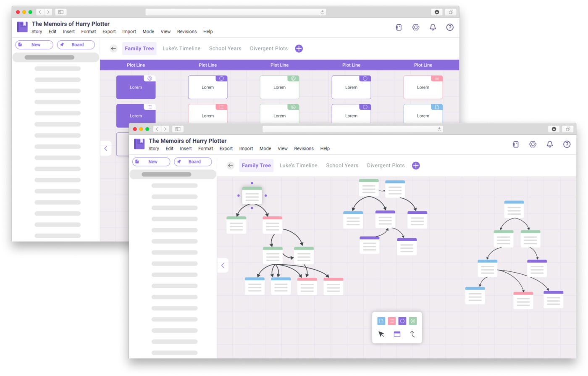Open help question mark in back window

pos(450,27)
